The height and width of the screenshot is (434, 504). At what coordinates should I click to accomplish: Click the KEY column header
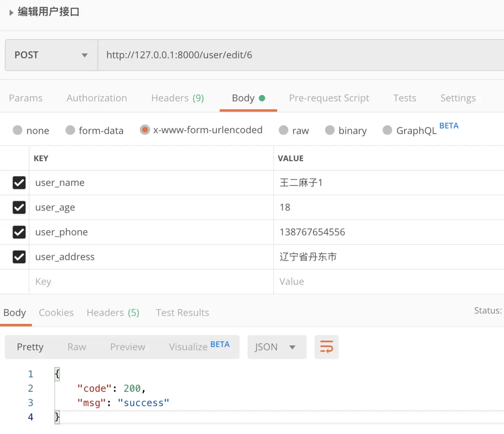pyautogui.click(x=41, y=158)
